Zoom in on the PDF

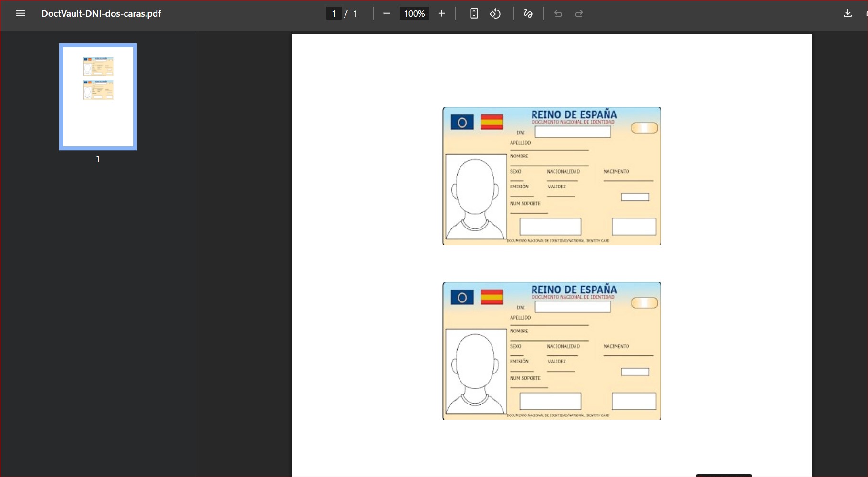[x=441, y=13]
